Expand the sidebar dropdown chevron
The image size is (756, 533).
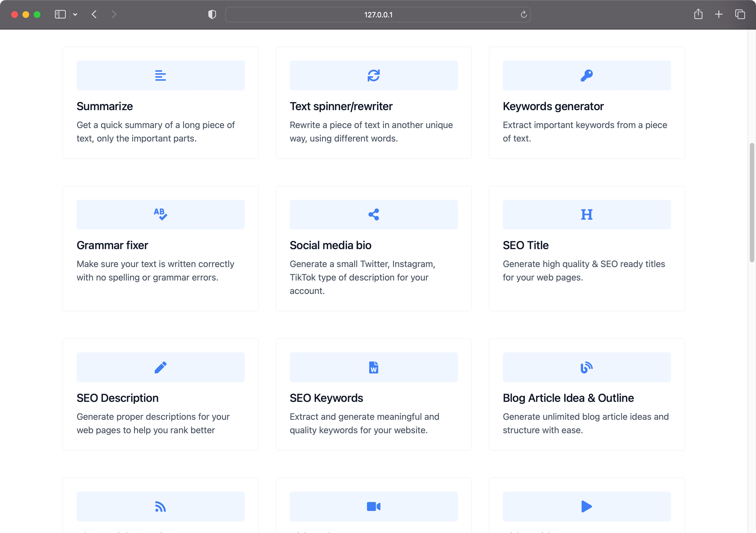pyautogui.click(x=75, y=15)
